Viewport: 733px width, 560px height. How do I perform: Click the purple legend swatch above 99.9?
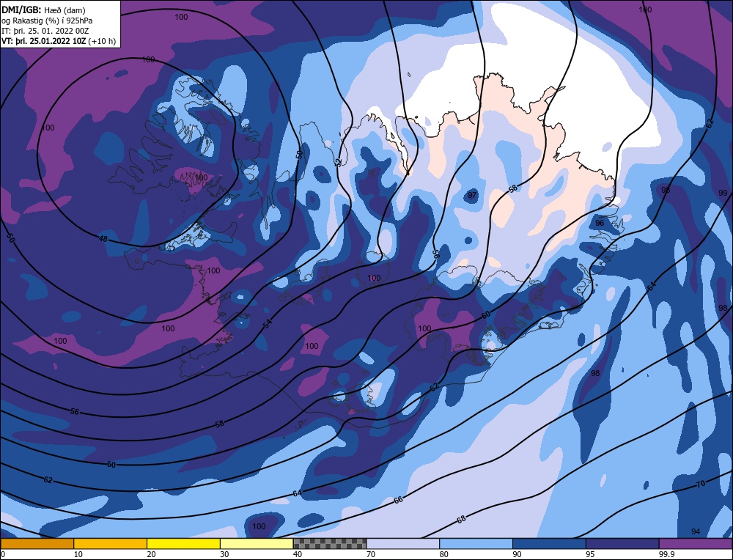(696, 544)
